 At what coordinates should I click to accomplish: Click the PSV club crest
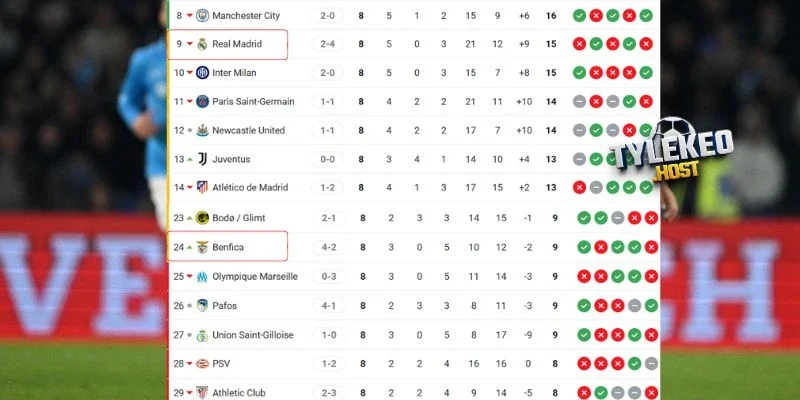(x=202, y=364)
